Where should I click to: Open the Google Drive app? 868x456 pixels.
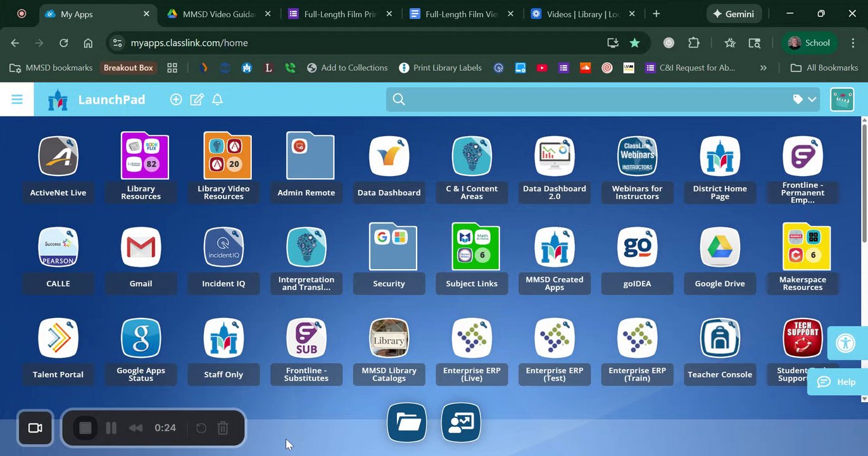coord(720,247)
